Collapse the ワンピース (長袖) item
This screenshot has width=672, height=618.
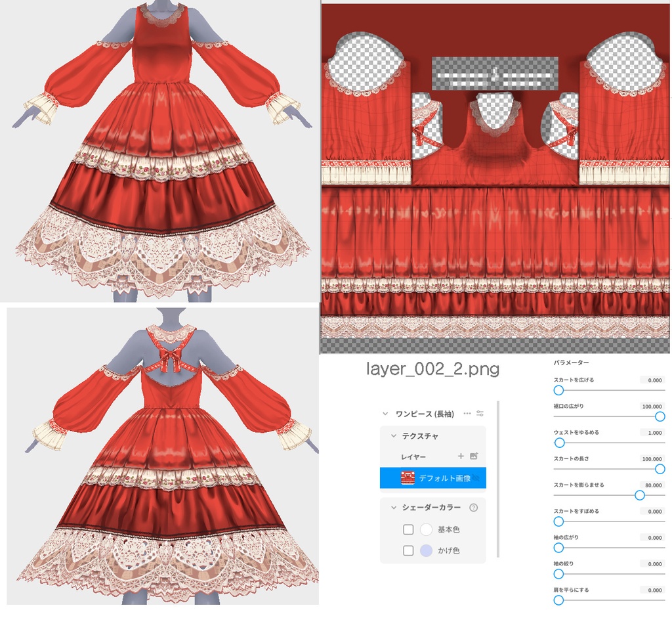click(385, 413)
